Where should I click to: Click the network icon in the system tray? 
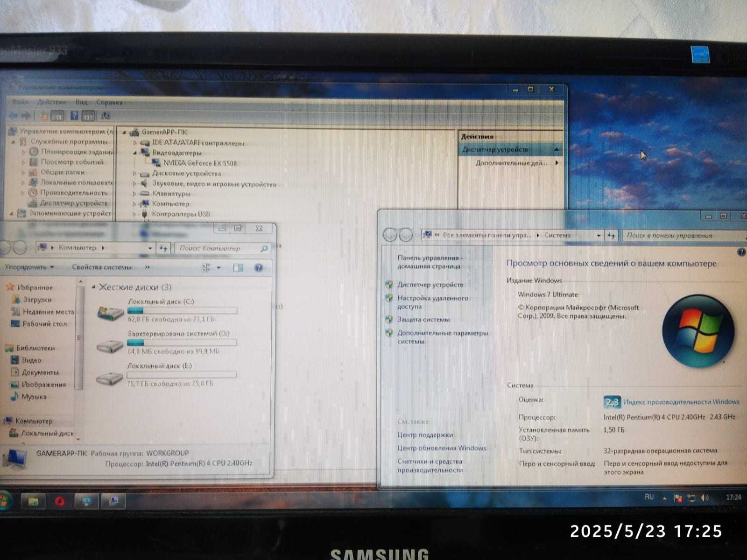(x=691, y=498)
